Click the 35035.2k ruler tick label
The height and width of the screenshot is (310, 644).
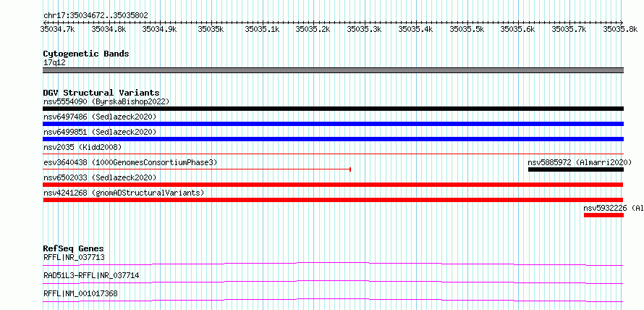(x=313, y=29)
